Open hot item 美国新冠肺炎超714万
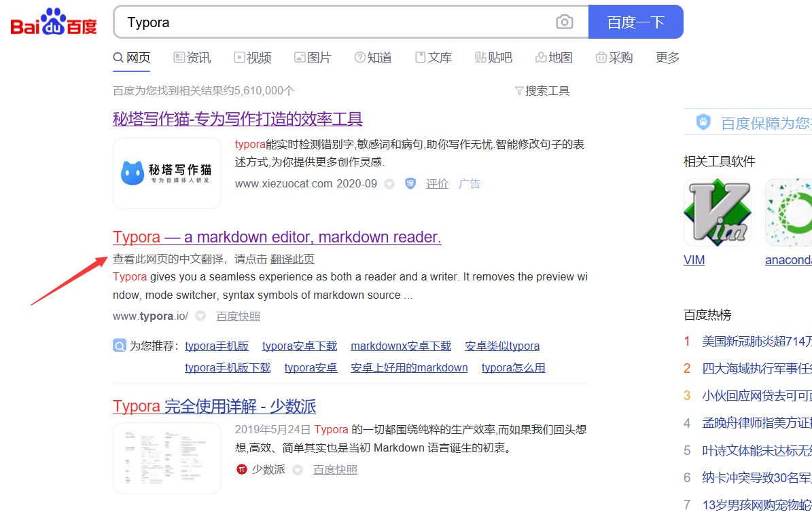 pos(756,342)
